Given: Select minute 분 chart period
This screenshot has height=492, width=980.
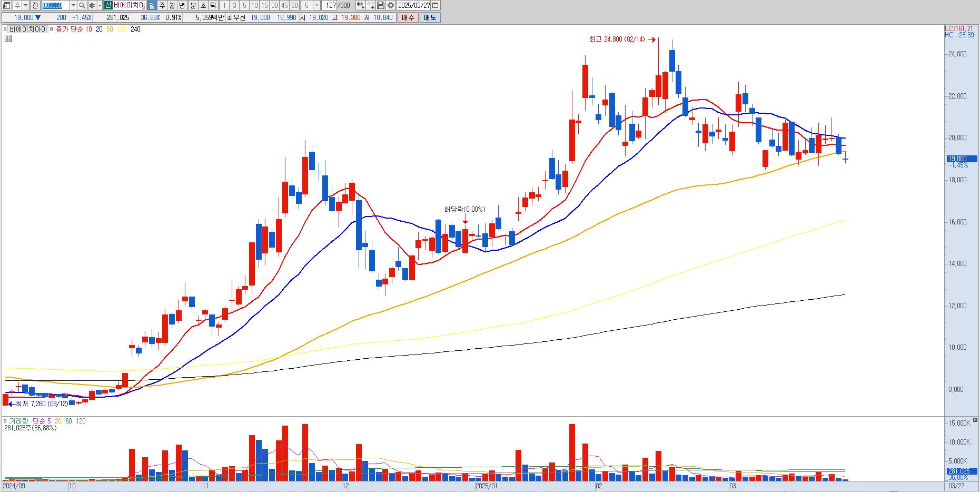Looking at the screenshot, I should point(193,5).
